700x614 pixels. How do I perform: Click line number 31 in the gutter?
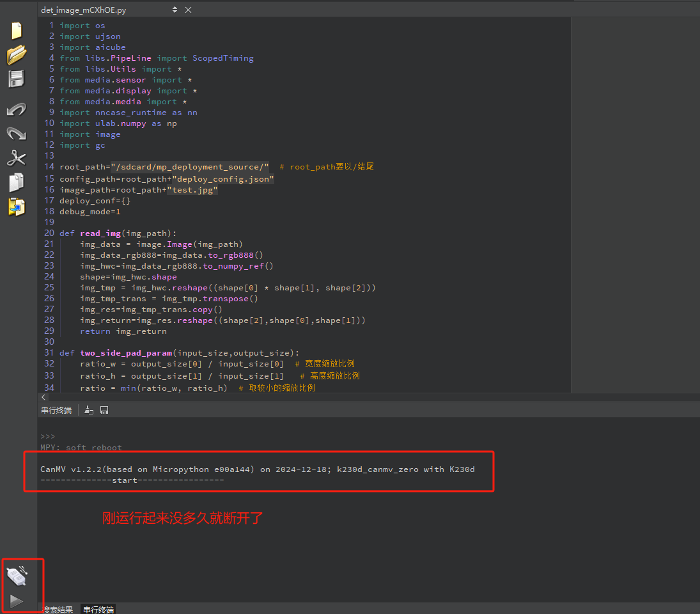click(x=49, y=353)
